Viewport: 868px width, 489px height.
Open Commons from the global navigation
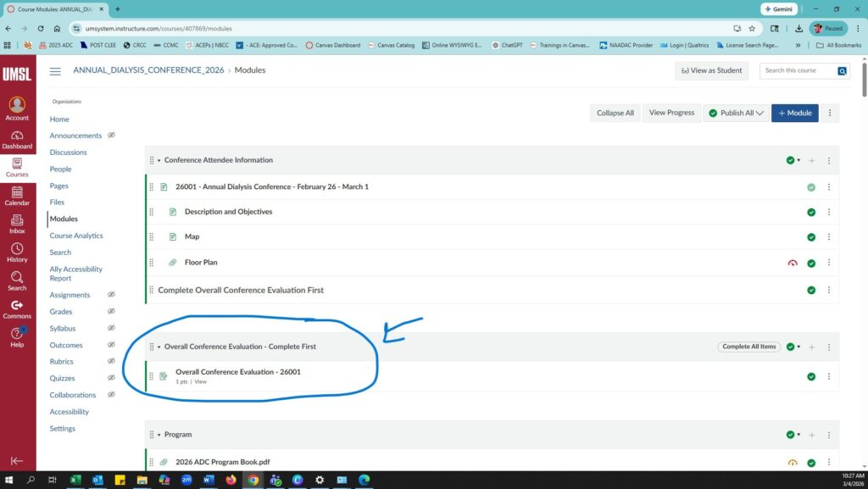(x=17, y=309)
